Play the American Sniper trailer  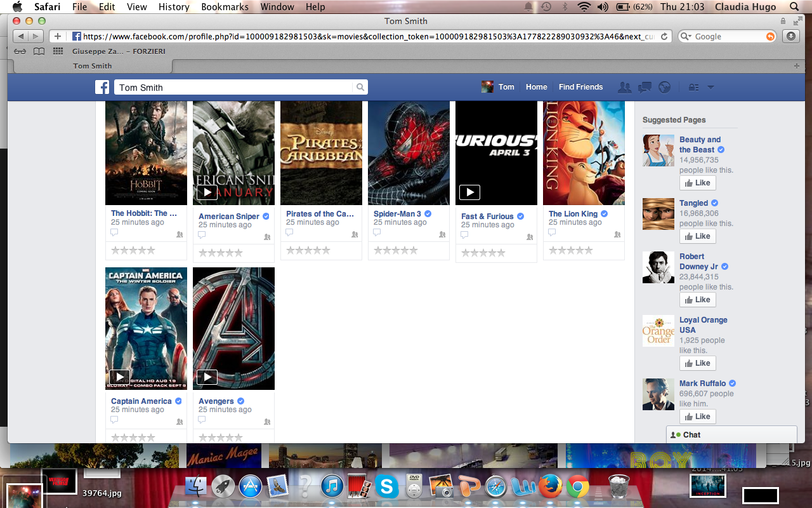click(207, 192)
